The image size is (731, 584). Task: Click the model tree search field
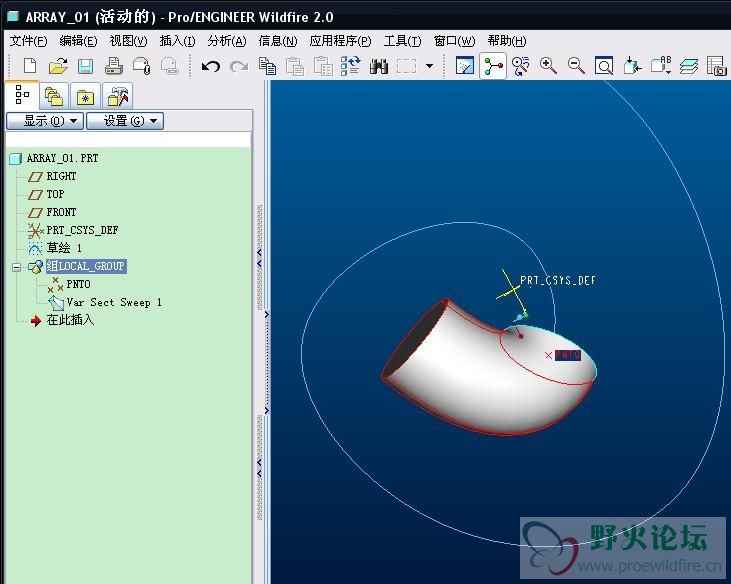[x=129, y=139]
